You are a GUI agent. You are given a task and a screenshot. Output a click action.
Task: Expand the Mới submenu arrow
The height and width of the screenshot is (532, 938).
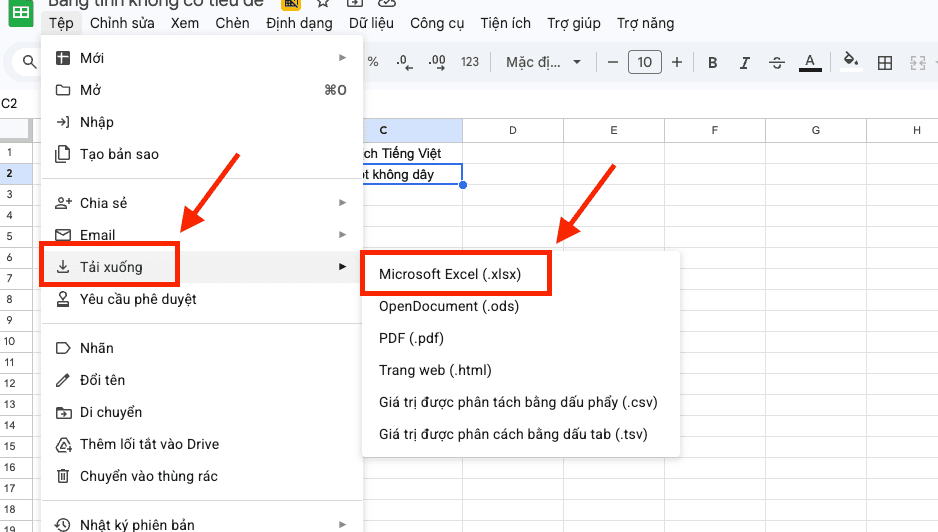(342, 58)
